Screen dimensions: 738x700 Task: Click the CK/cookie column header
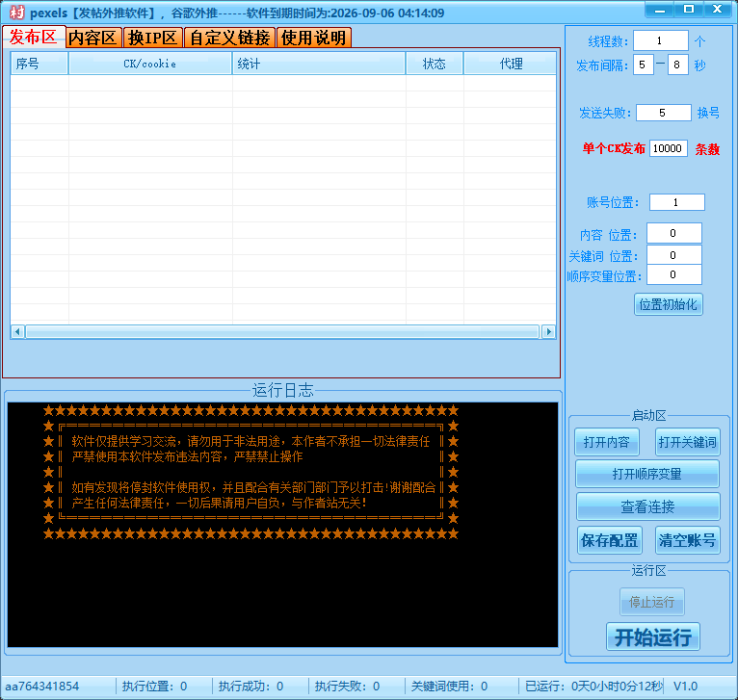pos(150,64)
